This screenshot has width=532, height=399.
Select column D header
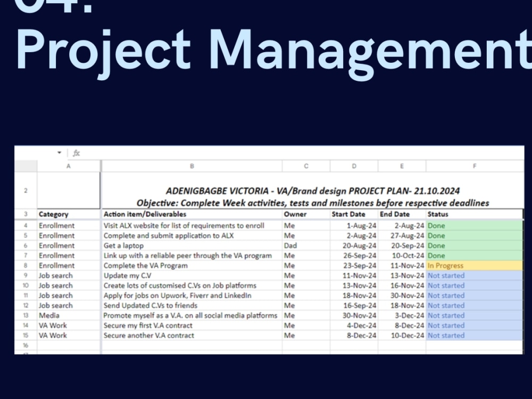point(354,166)
